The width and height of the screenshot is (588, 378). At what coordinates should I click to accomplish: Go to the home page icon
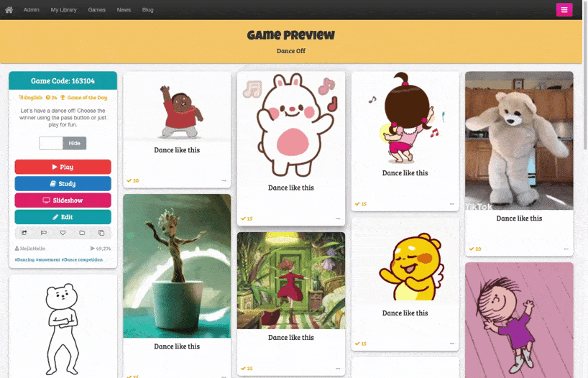[x=9, y=10]
